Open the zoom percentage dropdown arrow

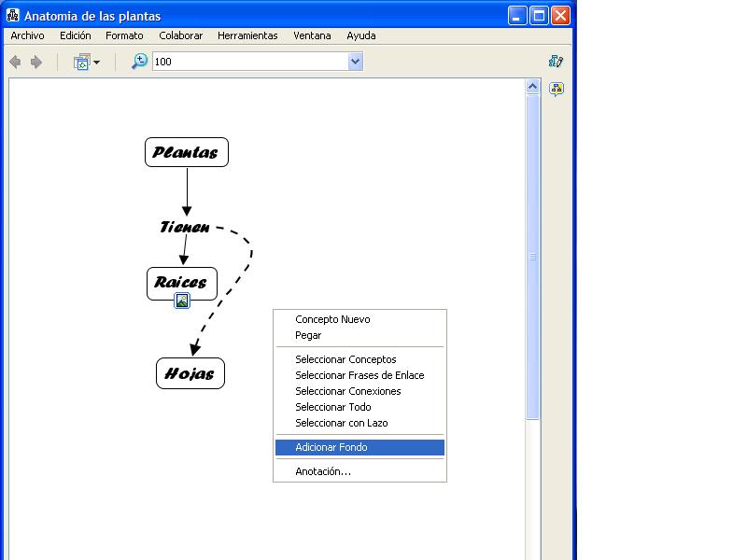[x=356, y=62]
